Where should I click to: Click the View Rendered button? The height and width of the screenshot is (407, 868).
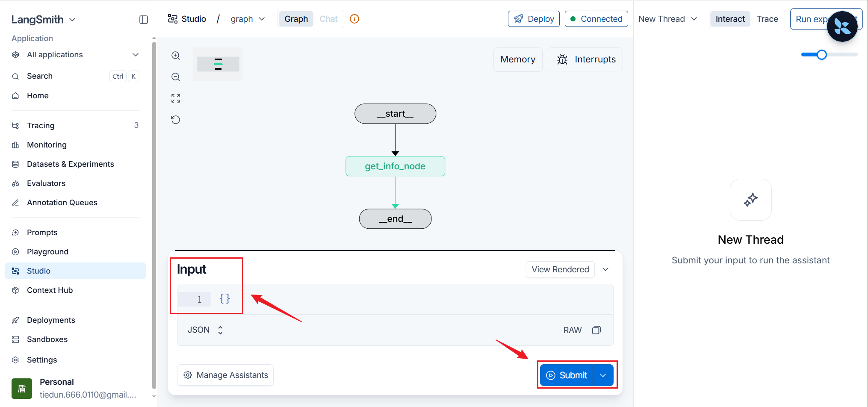coord(560,269)
